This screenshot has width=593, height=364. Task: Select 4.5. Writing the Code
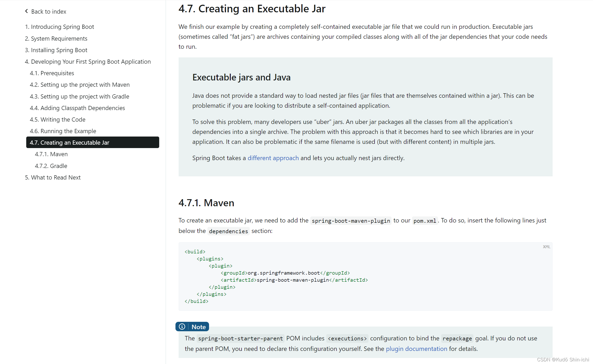58,119
